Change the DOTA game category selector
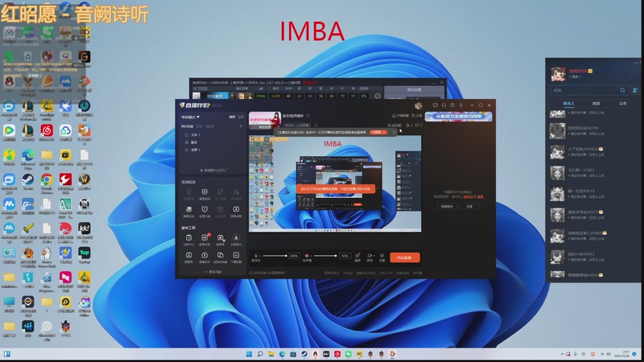The height and width of the screenshot is (362, 644). [296, 125]
